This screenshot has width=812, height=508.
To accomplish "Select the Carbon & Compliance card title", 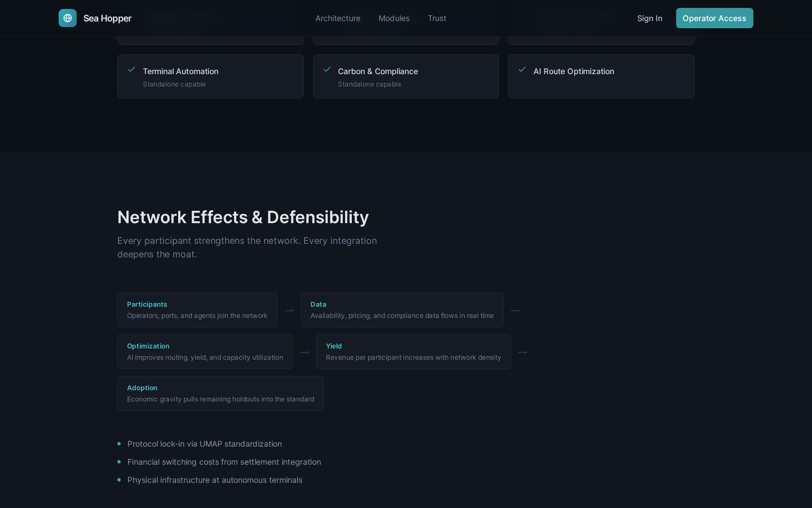I will pos(378,71).
